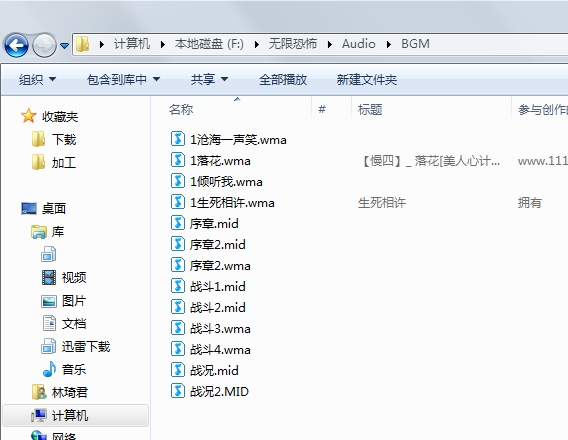Navigate to Audio folder in breadcrumb
The image size is (568, 440).
[359, 44]
